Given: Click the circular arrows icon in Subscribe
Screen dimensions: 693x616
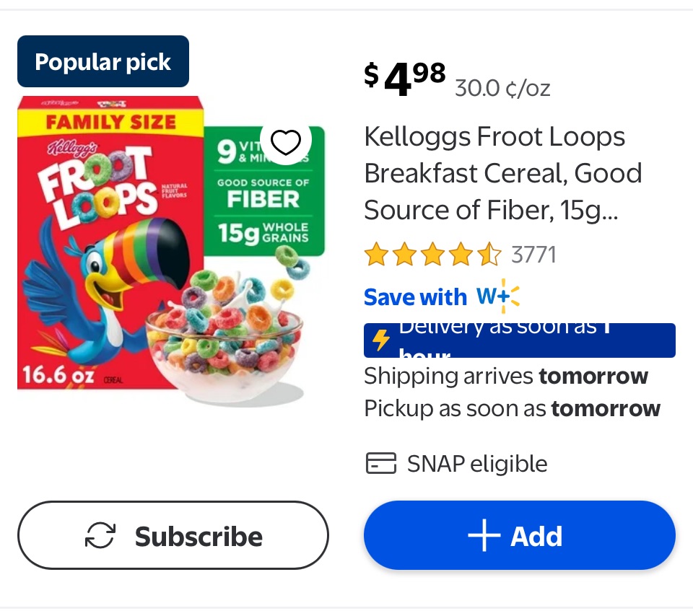Looking at the screenshot, I should 100,536.
